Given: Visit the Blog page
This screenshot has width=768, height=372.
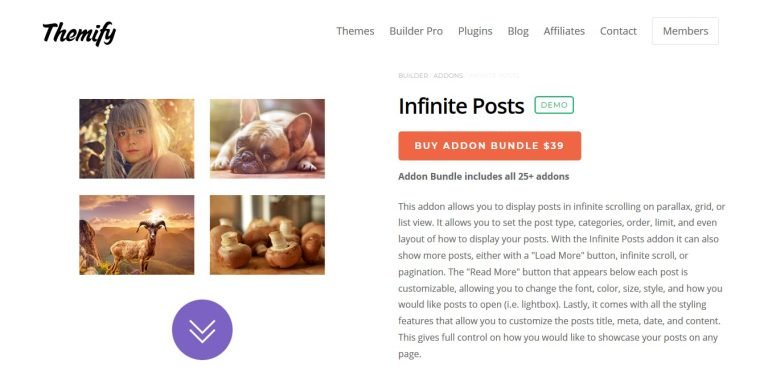Looking at the screenshot, I should pyautogui.click(x=518, y=31).
